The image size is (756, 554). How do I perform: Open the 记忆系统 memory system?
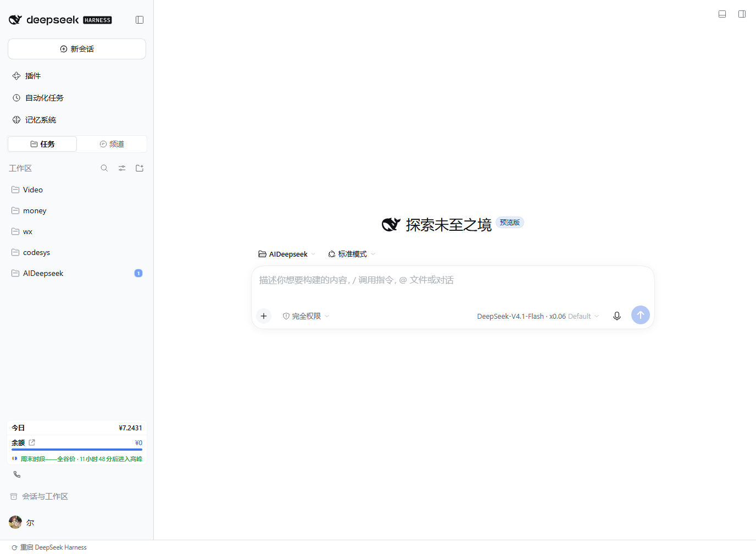pyautogui.click(x=77, y=120)
